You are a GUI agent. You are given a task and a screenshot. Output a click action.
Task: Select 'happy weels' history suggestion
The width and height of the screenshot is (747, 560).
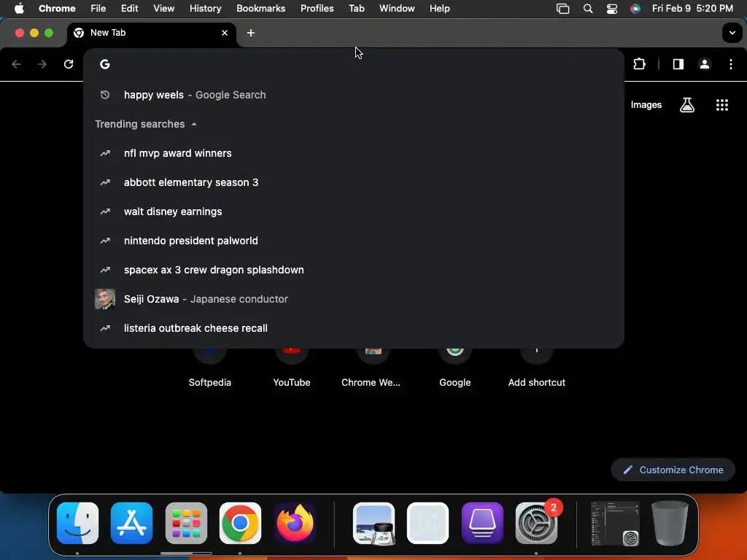(x=354, y=95)
